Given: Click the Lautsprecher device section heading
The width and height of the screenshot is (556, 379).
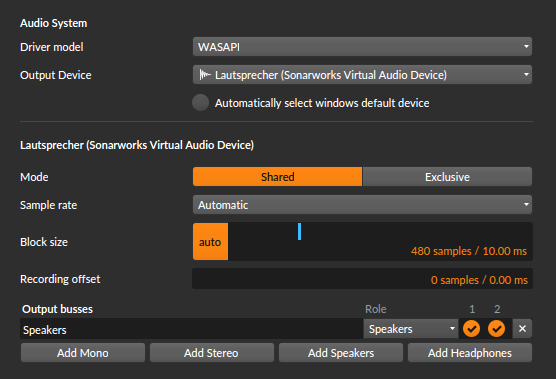Looking at the screenshot, I should [137, 145].
